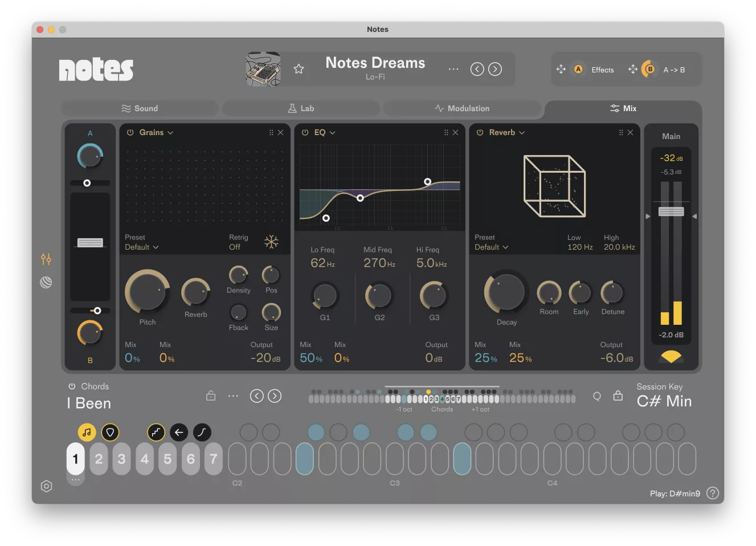Switch to the Sound tab
The width and height of the screenshot is (756, 546).
pos(140,108)
